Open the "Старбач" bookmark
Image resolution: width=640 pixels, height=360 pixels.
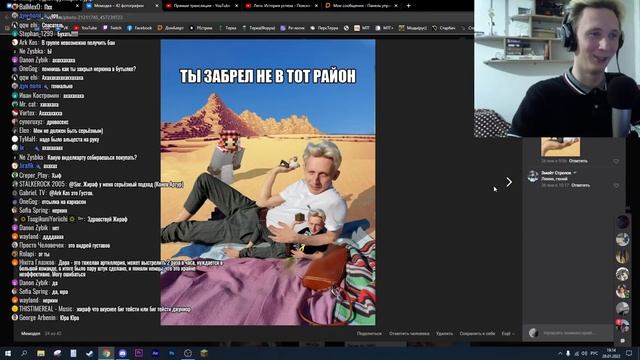tap(444, 28)
